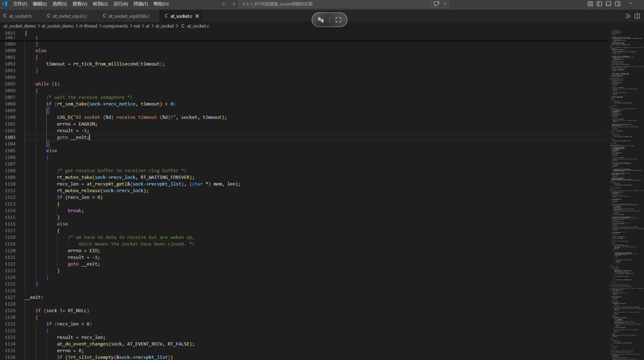Screen dimensions: 644x360
Task: Toggle the primary side bar
Action: 599,4
